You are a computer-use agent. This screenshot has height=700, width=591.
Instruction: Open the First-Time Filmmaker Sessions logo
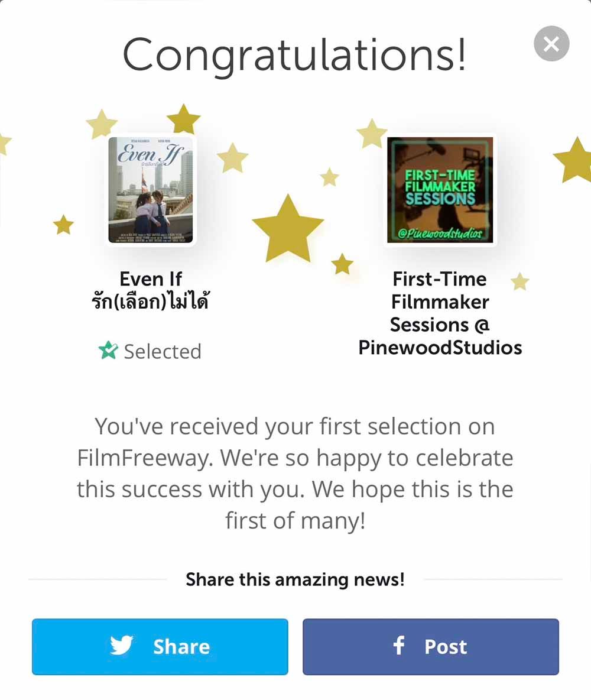click(440, 189)
